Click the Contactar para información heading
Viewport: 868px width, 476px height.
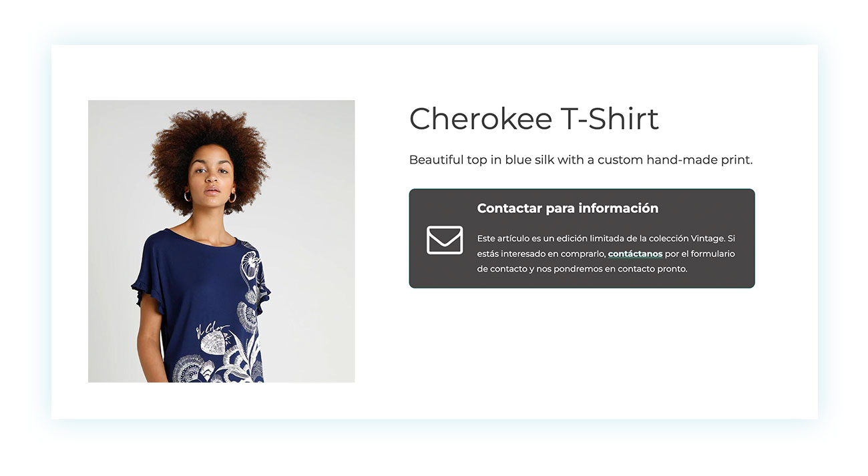point(568,208)
